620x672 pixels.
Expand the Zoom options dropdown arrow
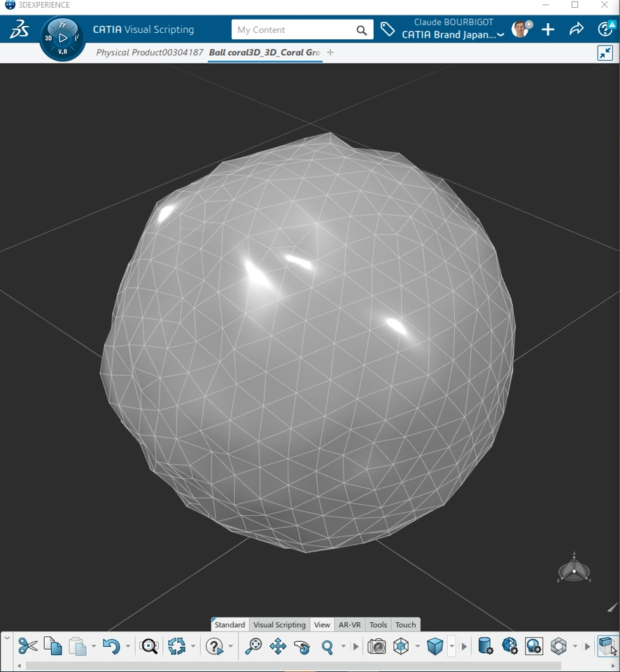343,646
